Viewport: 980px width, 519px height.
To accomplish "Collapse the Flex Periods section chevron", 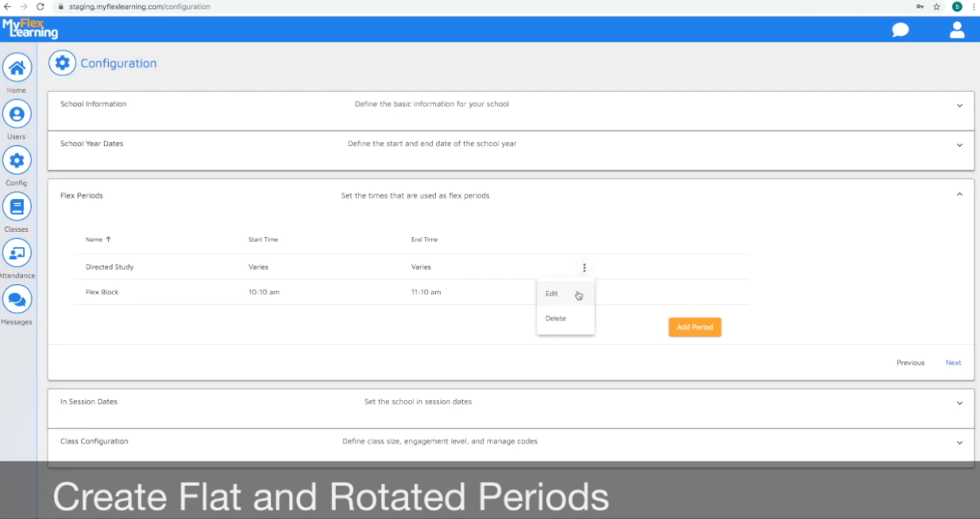I will click(x=959, y=193).
